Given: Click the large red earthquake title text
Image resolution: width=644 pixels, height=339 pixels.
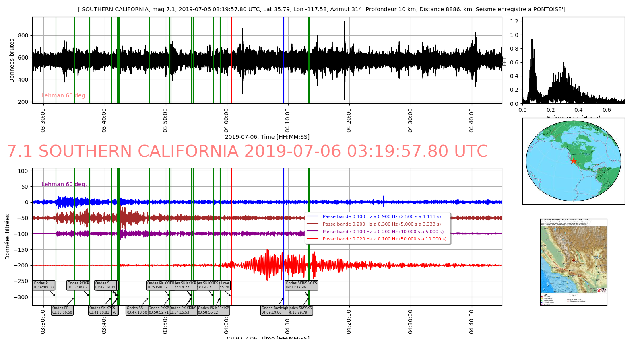Looking at the screenshot, I should pos(248,152).
